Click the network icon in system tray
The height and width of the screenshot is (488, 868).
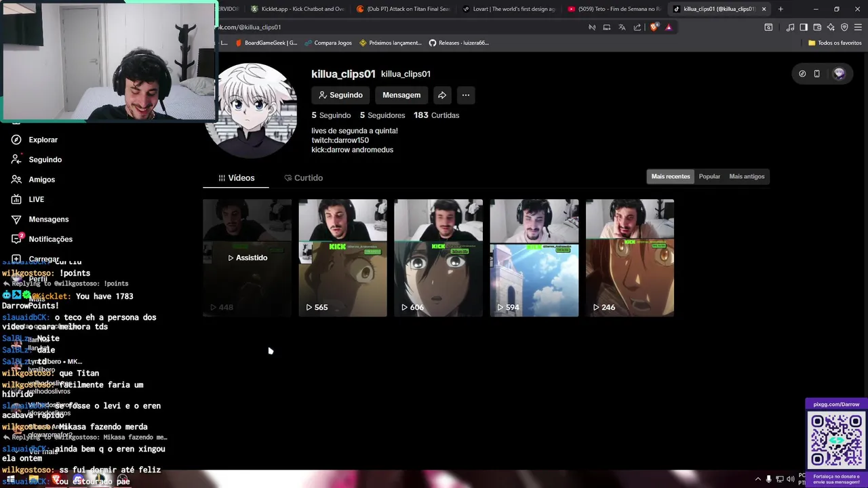pyautogui.click(x=780, y=479)
